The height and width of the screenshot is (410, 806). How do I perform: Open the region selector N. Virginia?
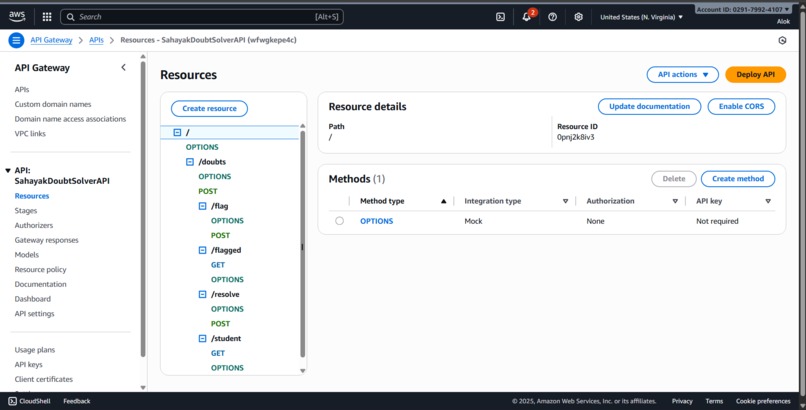pyautogui.click(x=642, y=17)
